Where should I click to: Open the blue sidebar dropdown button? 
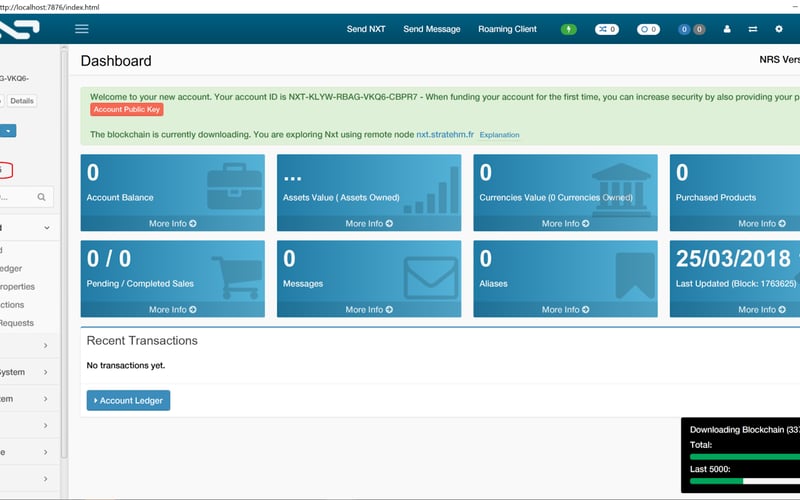(x=8, y=131)
